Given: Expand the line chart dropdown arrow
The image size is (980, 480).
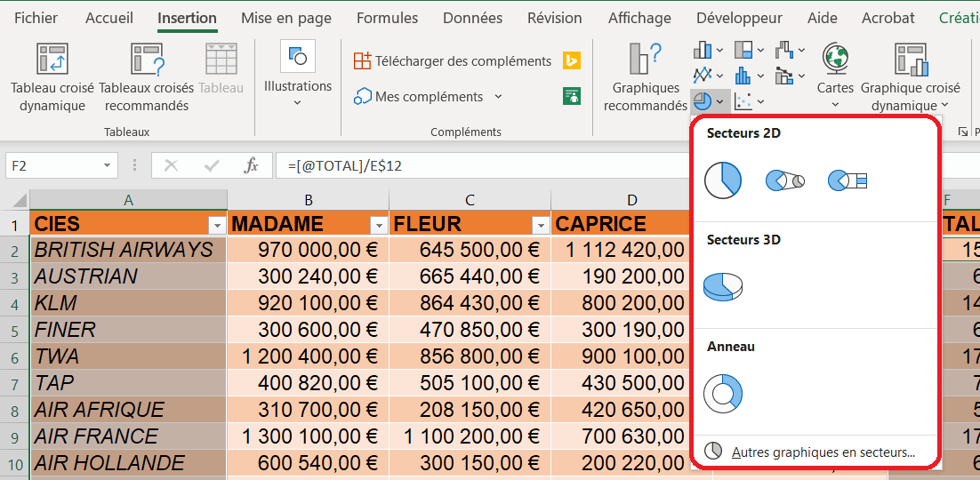Looking at the screenshot, I should click(720, 76).
